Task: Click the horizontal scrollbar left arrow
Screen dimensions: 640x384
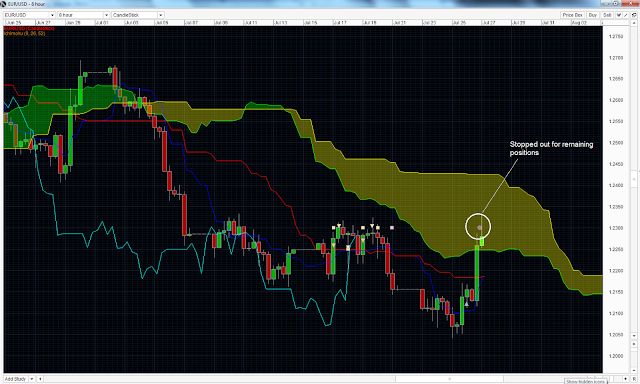Action: point(40,379)
